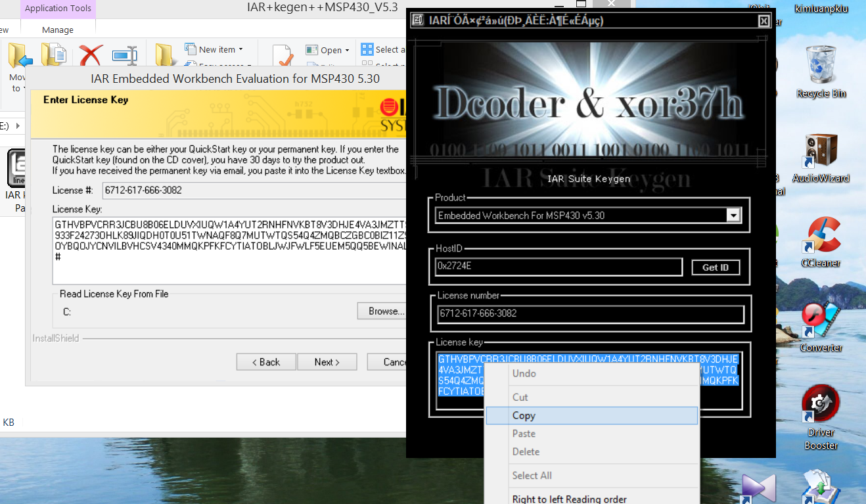The image size is (866, 504).
Task: Select the Recycle Bin desktop icon
Action: (821, 71)
